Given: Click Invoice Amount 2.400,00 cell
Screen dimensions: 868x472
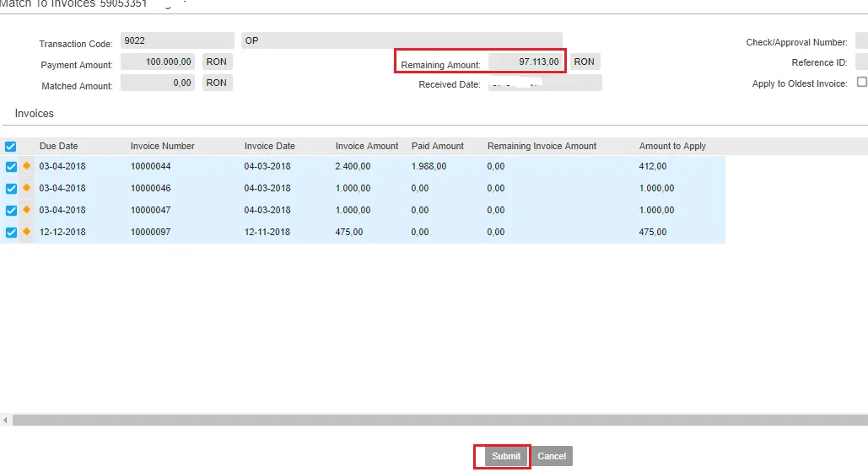Looking at the screenshot, I should [353, 166].
